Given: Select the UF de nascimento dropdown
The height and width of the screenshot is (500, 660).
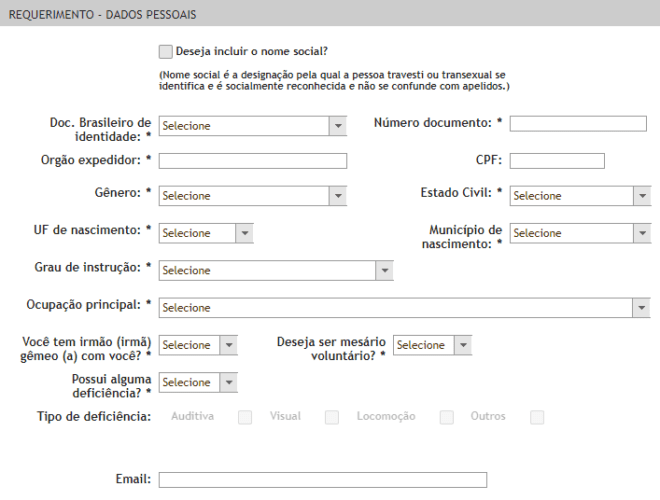Looking at the screenshot, I should [206, 233].
